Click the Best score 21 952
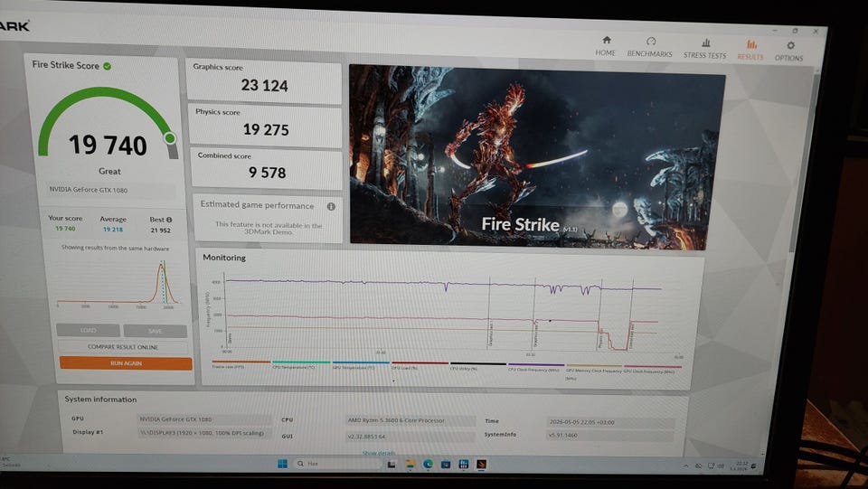 [161, 230]
